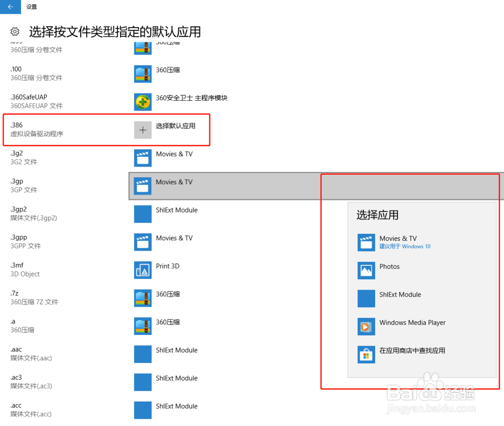Open the default app selector for .aac files

tap(143, 354)
